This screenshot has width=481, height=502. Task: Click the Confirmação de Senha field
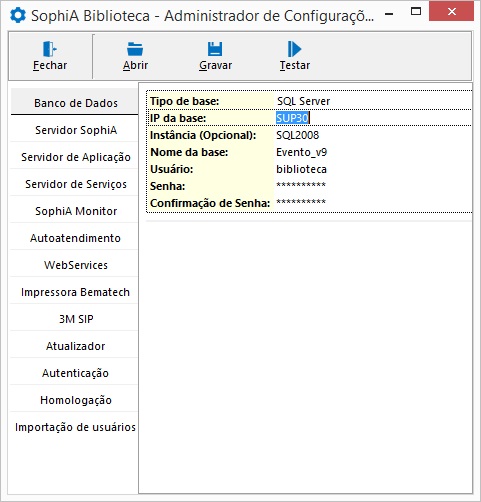[373, 203]
